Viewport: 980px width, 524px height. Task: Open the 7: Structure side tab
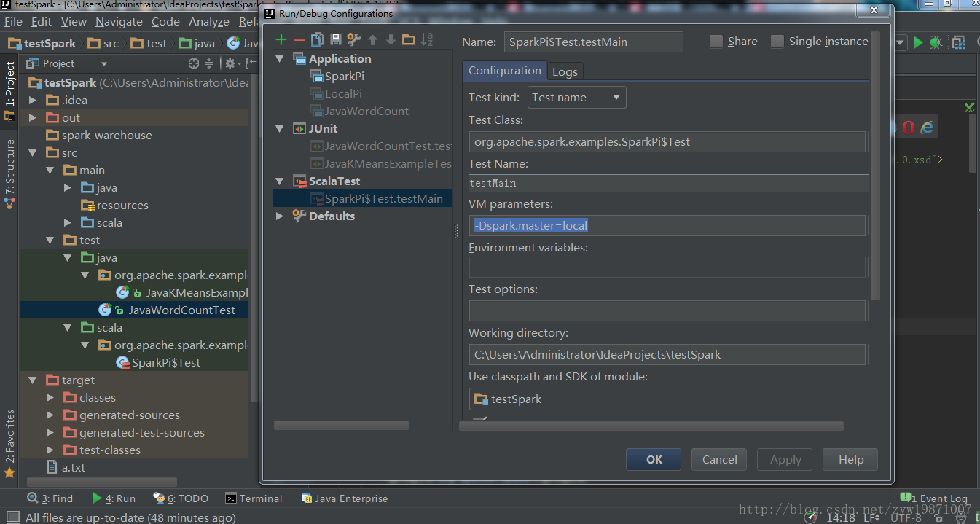pyautogui.click(x=9, y=173)
